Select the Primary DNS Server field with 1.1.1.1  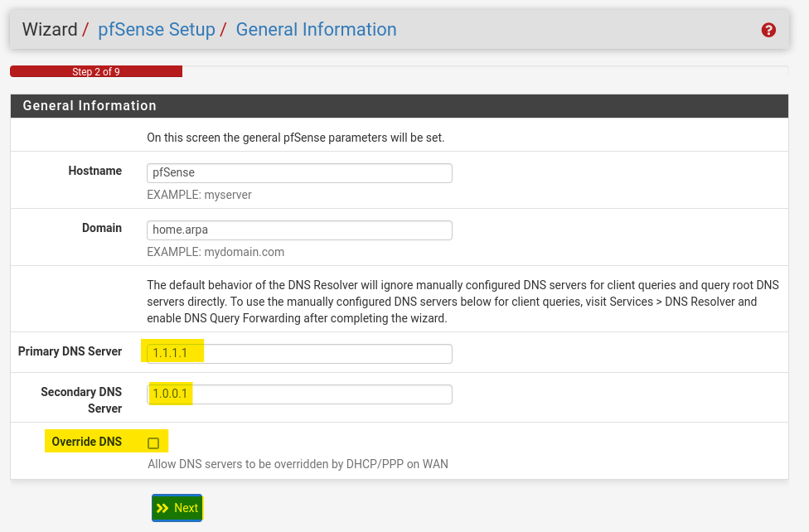click(x=299, y=354)
